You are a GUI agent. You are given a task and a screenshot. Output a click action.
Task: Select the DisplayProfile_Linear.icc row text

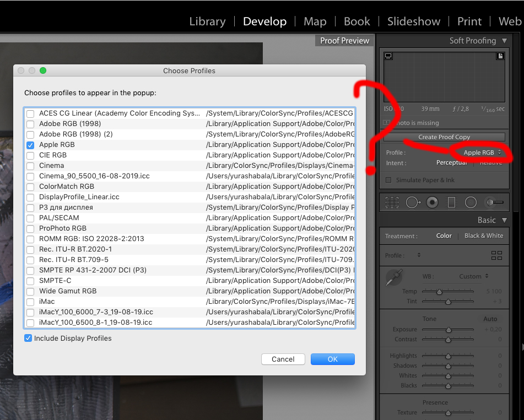click(79, 197)
